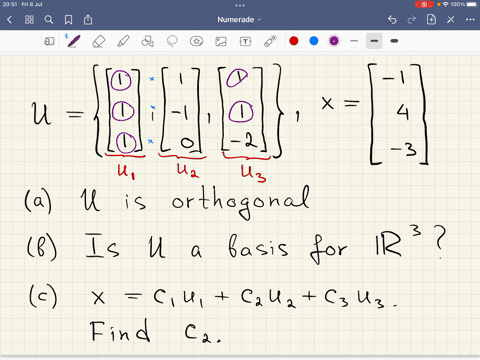Go back with the left chevron

pos(9,20)
